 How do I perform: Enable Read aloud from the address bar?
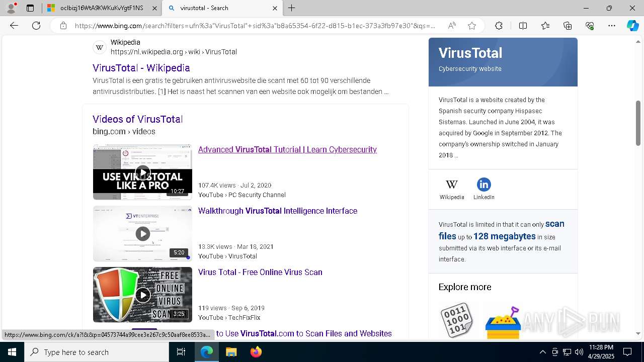pos(452,26)
